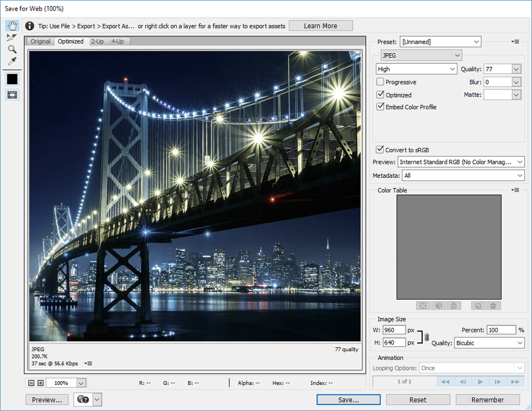This screenshot has height=411, width=532.
Task: Click the Learn More button
Action: (321, 26)
